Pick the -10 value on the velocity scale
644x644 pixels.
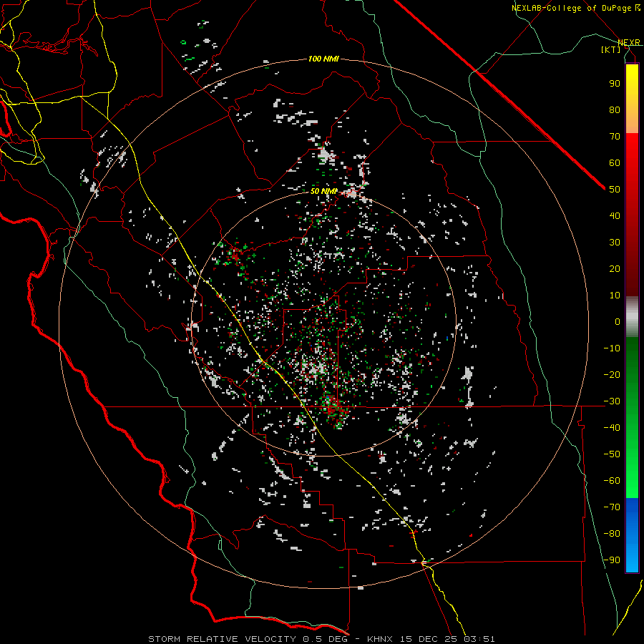[x=612, y=348]
